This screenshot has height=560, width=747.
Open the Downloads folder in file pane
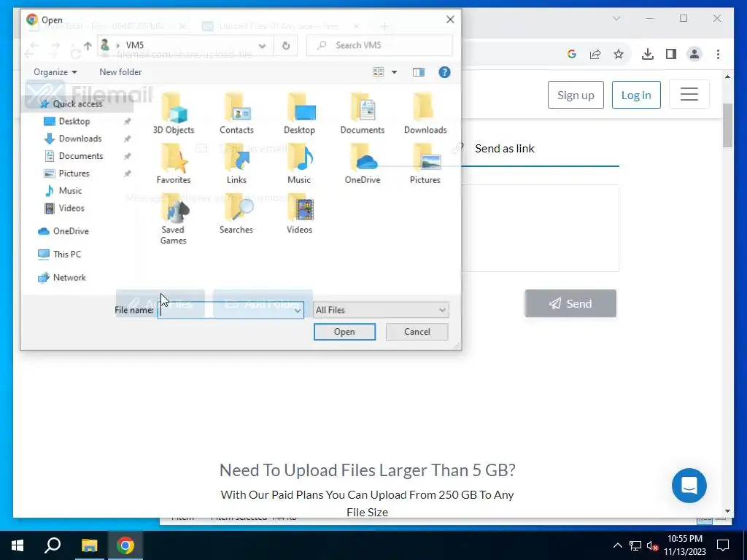(425, 114)
